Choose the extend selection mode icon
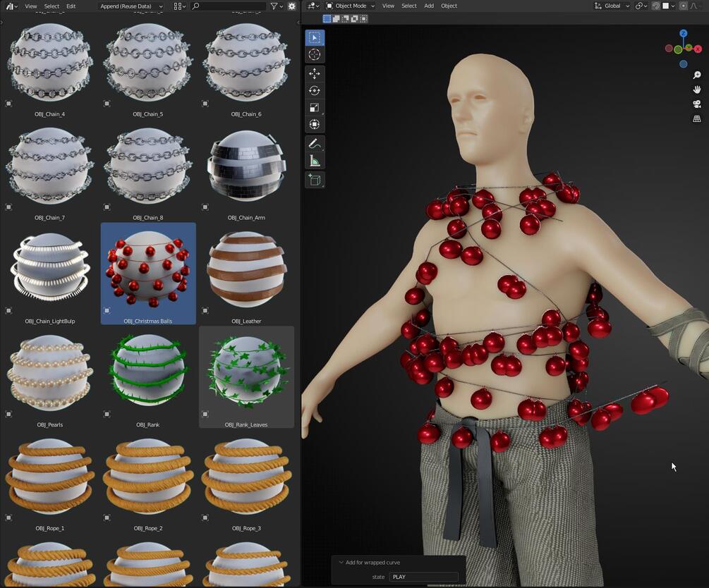 [336, 18]
